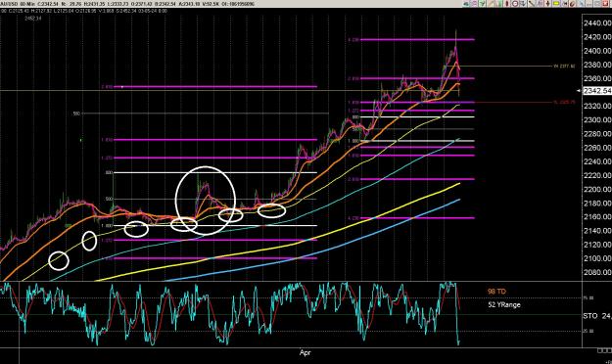612x364 pixels.
Task: Click the green bar chart icon in toolbar
Action: coord(499,4)
